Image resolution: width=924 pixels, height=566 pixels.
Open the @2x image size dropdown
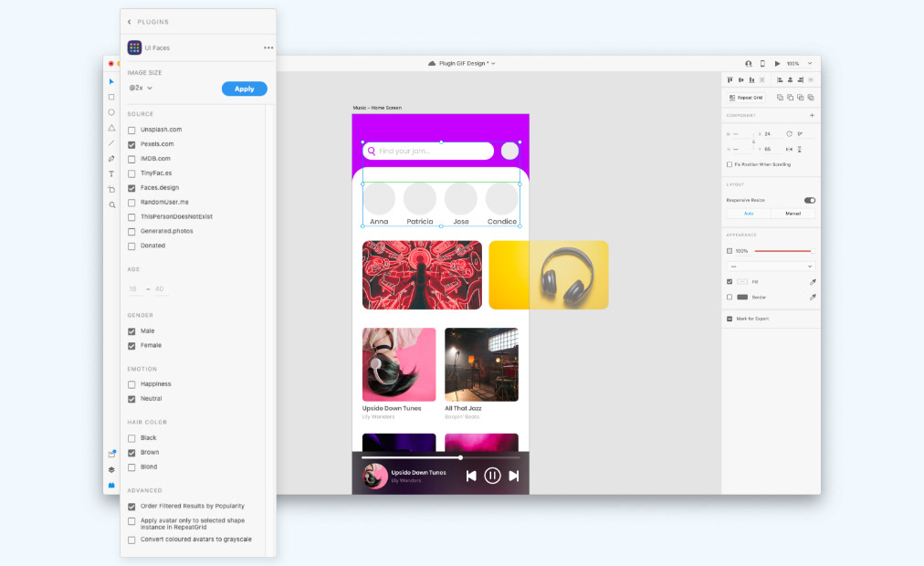point(141,88)
